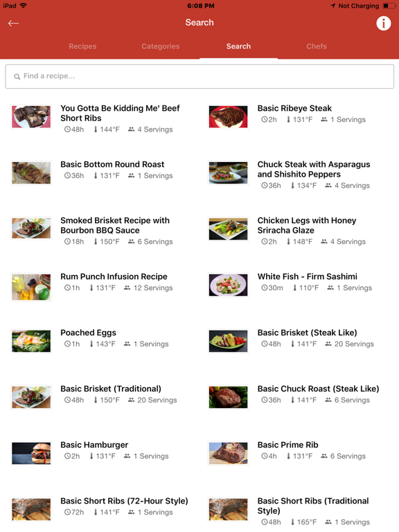Image resolution: width=399 pixels, height=532 pixels.
Task: Open the Chefs tab
Action: coord(317,46)
